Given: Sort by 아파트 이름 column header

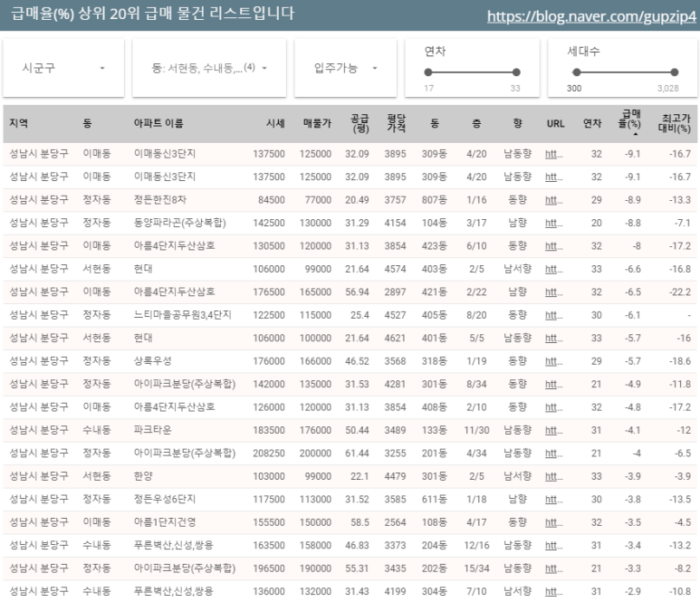Looking at the screenshot, I should click(158, 124).
